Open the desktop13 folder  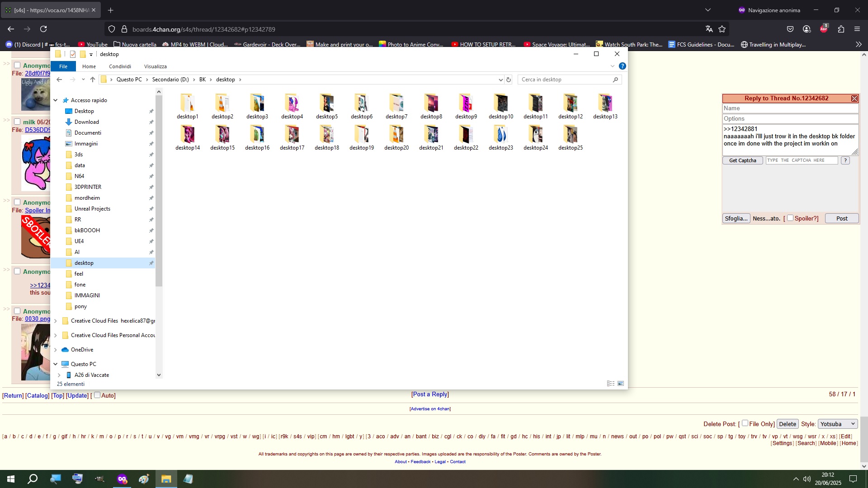click(605, 107)
